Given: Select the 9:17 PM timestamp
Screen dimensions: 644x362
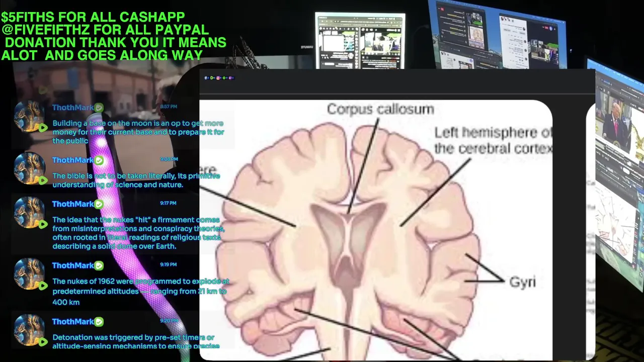Looking at the screenshot, I should [169, 203].
